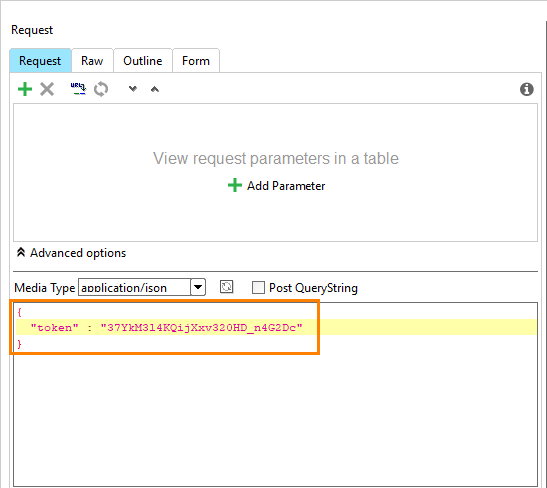Viewport: 547px width, 488px height.
Task: Click the closing curly brace line
Action: (20, 344)
